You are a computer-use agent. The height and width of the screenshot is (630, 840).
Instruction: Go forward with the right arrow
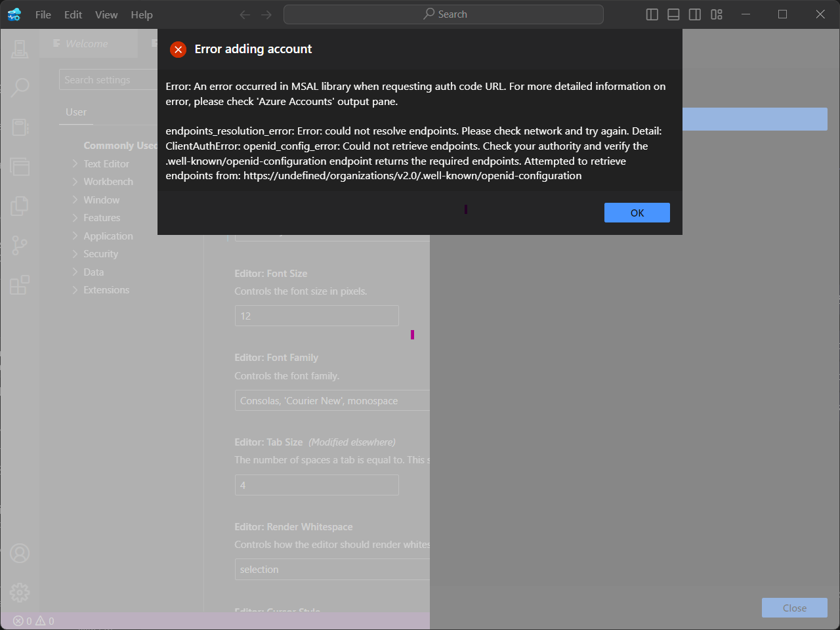[266, 14]
